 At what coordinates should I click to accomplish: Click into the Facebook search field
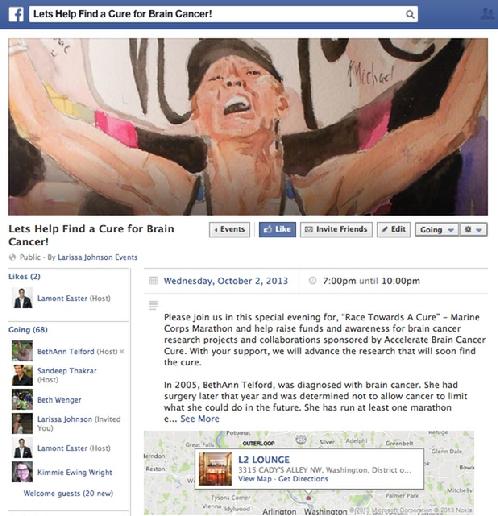coord(217,14)
